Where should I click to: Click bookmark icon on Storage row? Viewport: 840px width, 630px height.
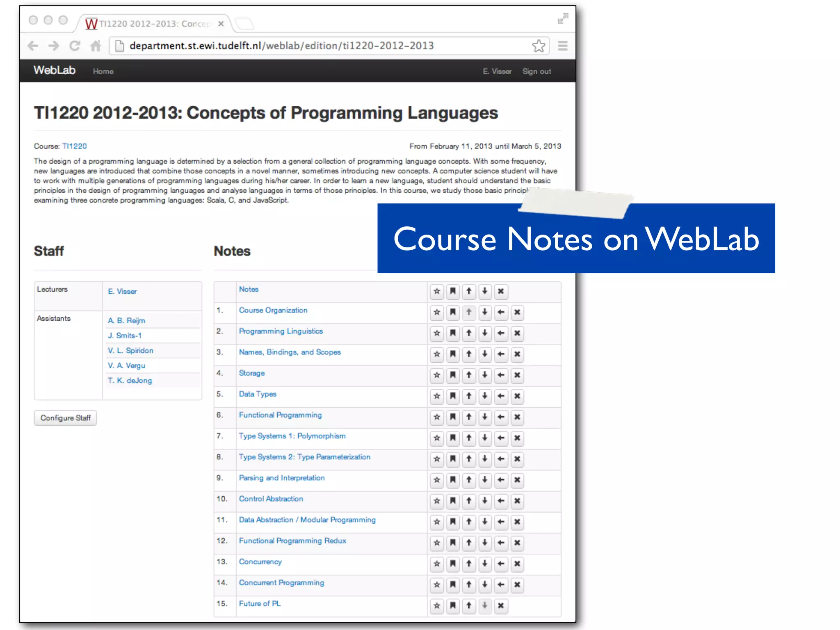click(x=453, y=375)
